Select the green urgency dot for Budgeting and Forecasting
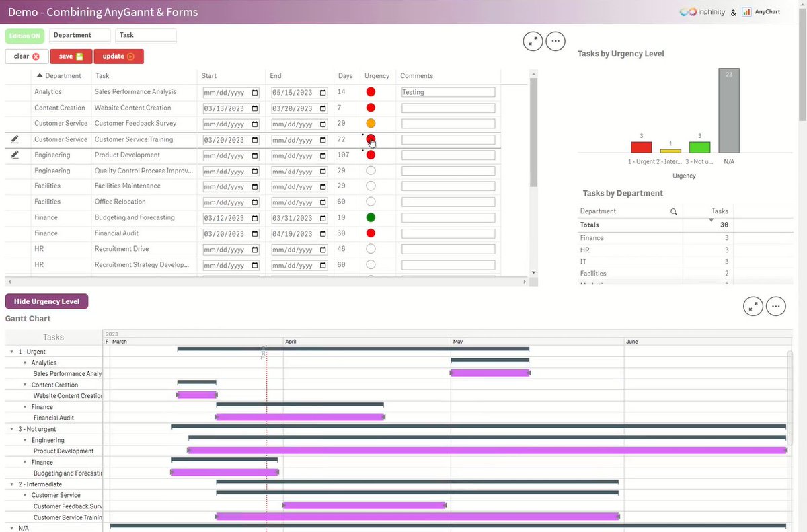 pyautogui.click(x=371, y=217)
